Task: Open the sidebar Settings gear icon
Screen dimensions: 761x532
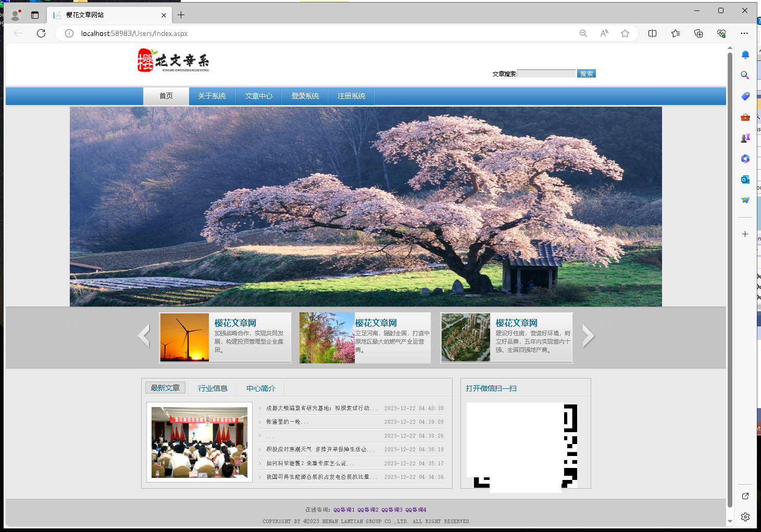Action: (x=745, y=516)
